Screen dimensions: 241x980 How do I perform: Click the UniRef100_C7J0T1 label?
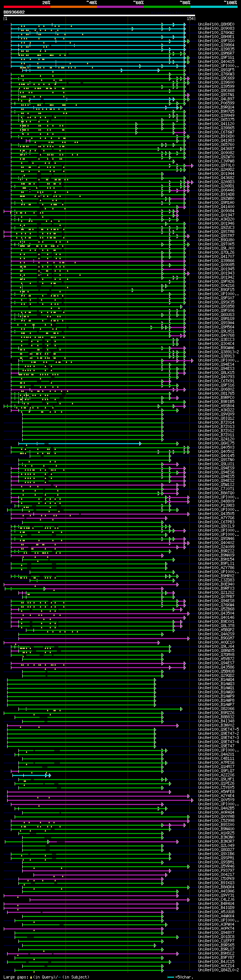216,489
